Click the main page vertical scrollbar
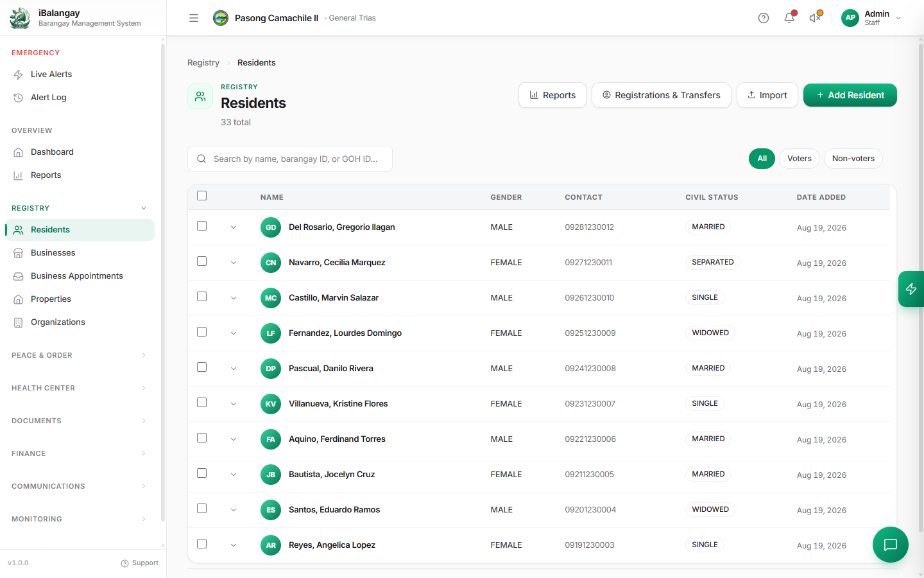 pyautogui.click(x=921, y=288)
